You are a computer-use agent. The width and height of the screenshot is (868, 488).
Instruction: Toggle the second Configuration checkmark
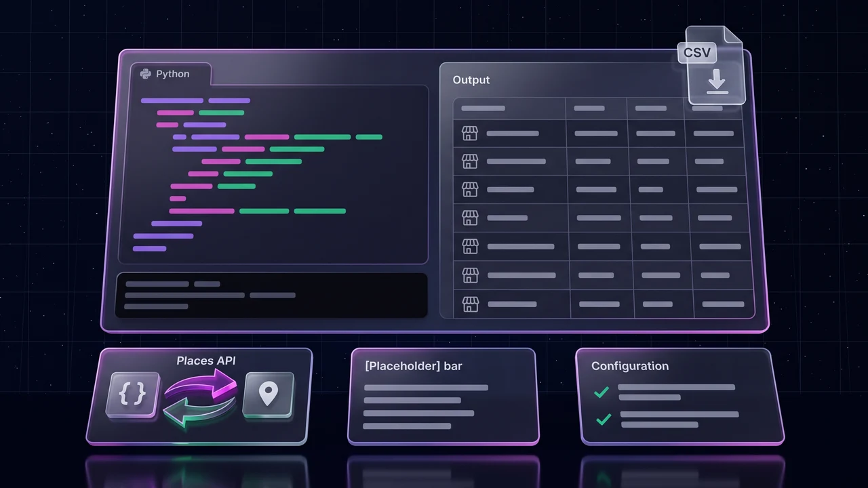coord(604,420)
